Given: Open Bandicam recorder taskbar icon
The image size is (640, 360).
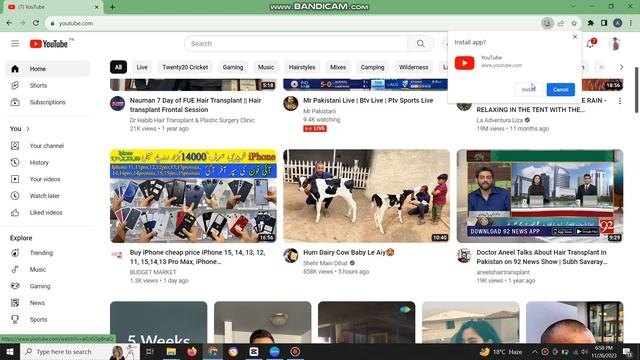Looking at the screenshot, I should (295, 351).
